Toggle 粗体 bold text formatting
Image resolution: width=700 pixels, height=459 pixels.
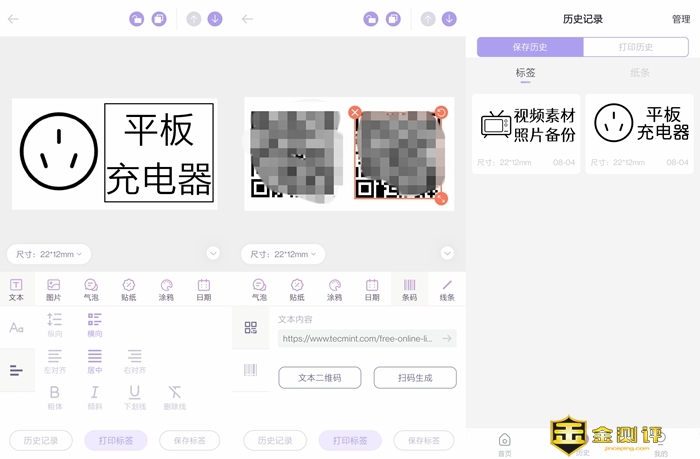[54, 397]
